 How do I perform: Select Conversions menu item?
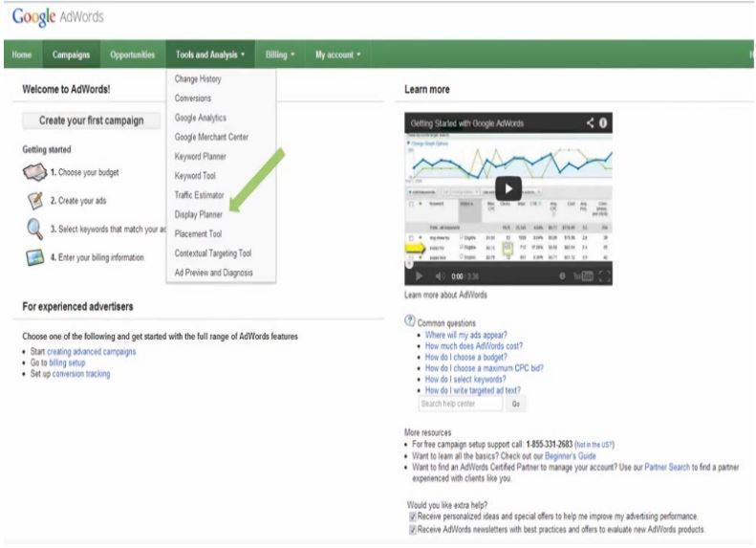pyautogui.click(x=193, y=98)
